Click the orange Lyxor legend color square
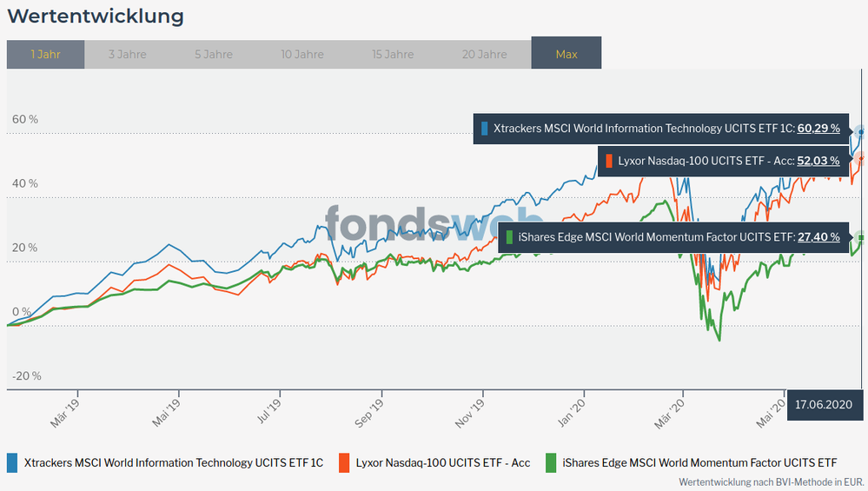Screen dimensions: 868x491 pyautogui.click(x=343, y=462)
